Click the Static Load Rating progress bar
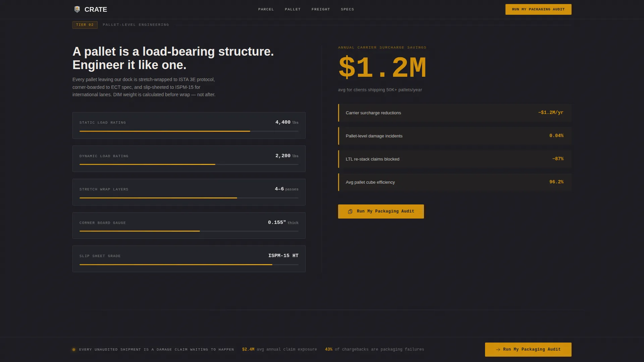This screenshot has width=644, height=362. tap(189, 131)
